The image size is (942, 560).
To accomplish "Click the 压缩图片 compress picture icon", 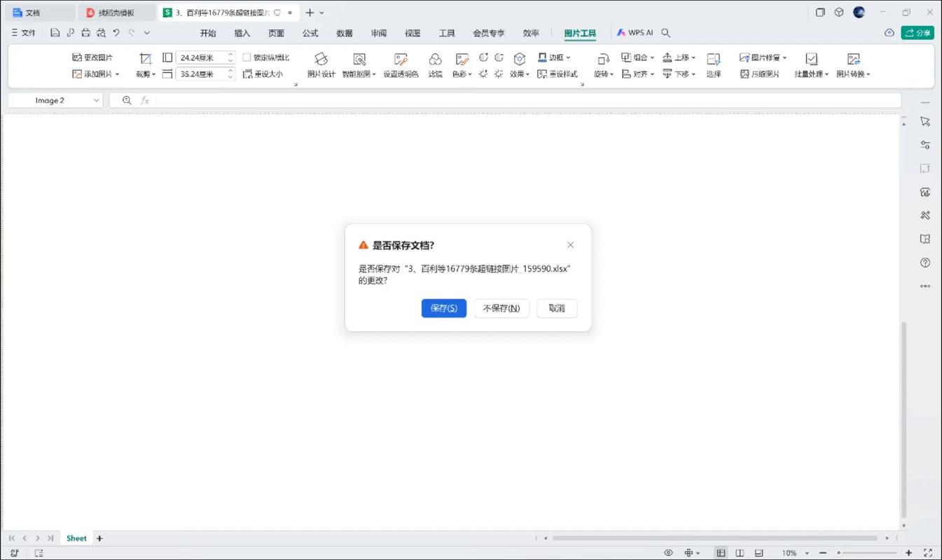I will (744, 73).
